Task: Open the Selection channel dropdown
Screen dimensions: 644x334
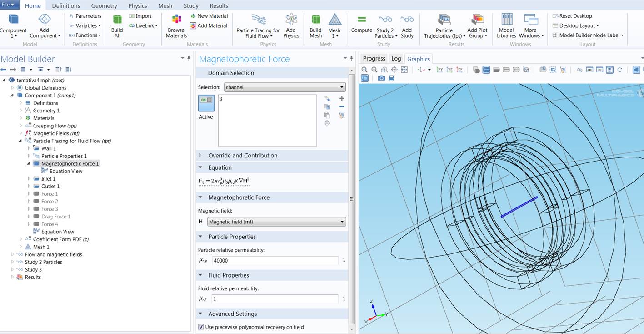Action: [x=285, y=87]
